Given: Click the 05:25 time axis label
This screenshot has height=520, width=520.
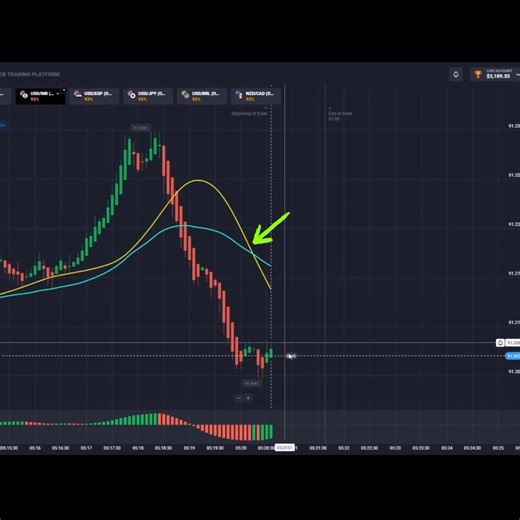Looking at the screenshot, I should click(x=498, y=448).
